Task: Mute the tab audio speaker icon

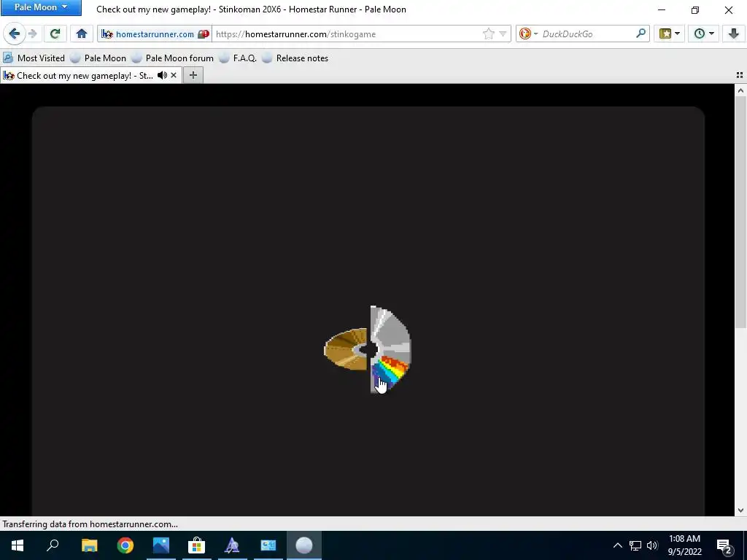Action: click(162, 75)
